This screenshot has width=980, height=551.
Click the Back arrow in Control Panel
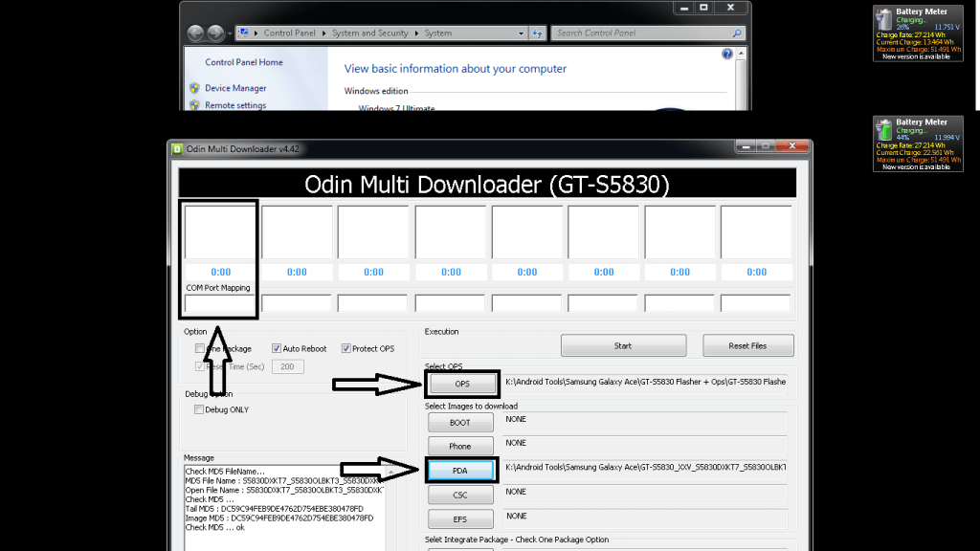pos(196,33)
